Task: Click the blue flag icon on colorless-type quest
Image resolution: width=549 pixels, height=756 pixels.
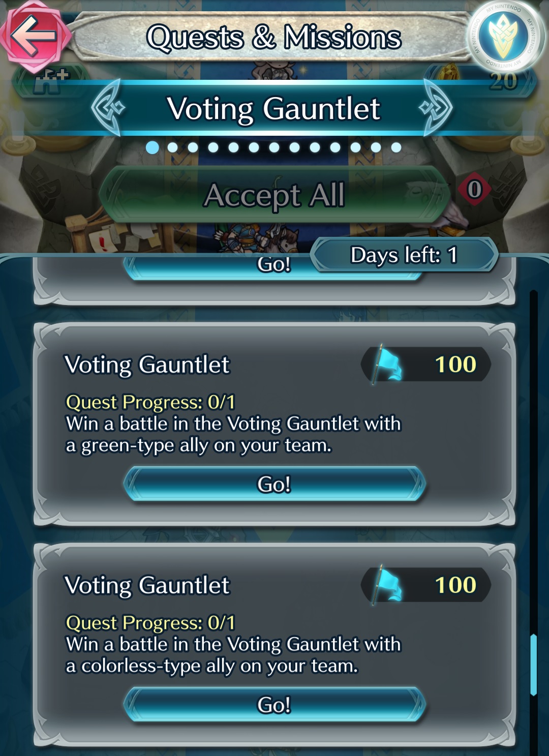Action: (387, 585)
